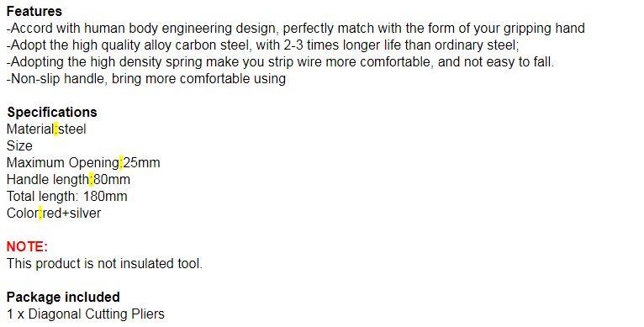Screen dimensions: 644x327
Task: Click the '1 x Diagonal Cutting Pliers' line
Action: (x=86, y=314)
